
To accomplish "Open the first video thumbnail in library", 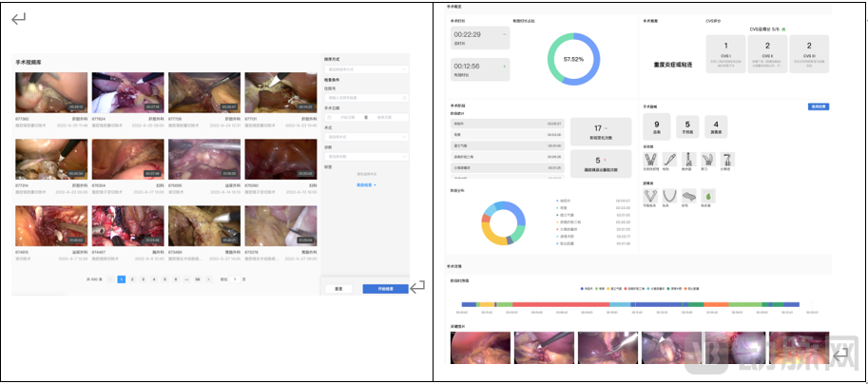I will point(50,93).
